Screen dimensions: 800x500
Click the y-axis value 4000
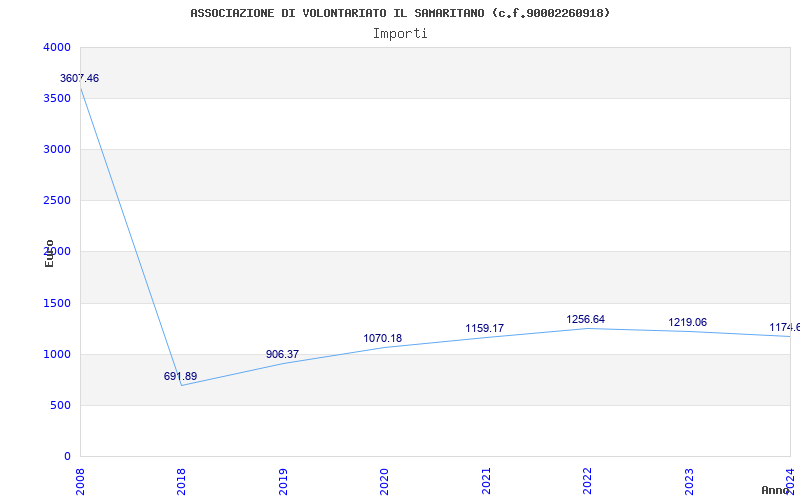pyautogui.click(x=57, y=47)
